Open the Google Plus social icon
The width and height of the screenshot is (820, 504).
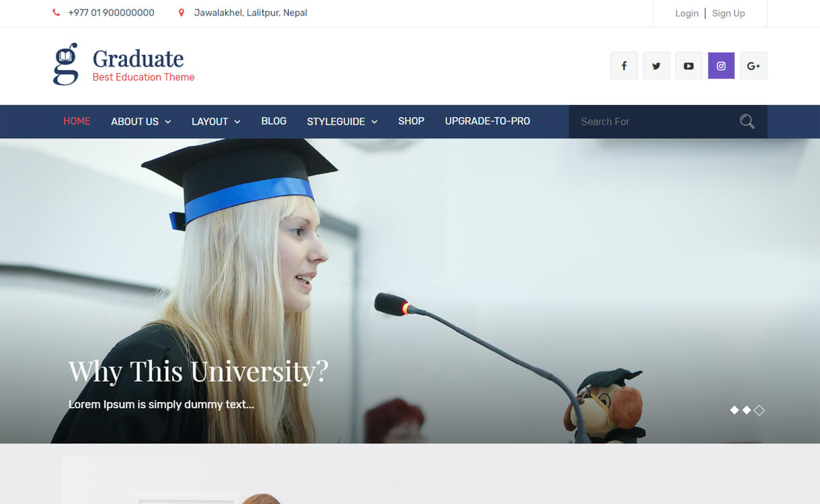click(753, 66)
